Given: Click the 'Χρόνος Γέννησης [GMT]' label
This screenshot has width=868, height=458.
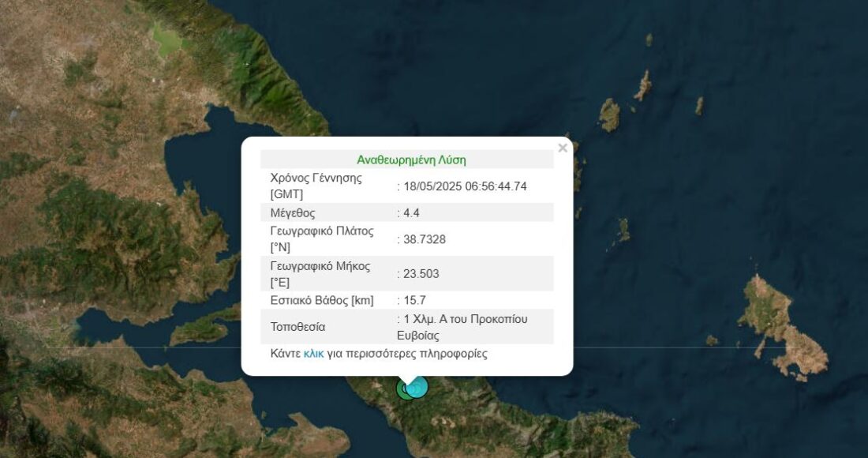Looking at the screenshot, I should pyautogui.click(x=316, y=186).
